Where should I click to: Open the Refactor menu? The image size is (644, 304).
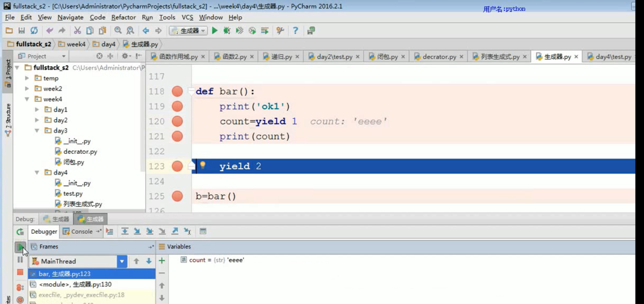[123, 17]
